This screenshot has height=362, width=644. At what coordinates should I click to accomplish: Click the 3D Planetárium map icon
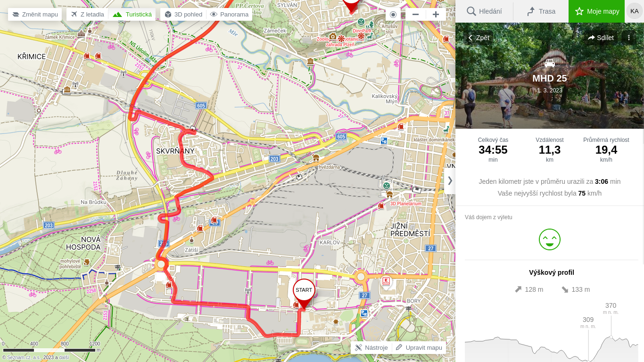(389, 195)
